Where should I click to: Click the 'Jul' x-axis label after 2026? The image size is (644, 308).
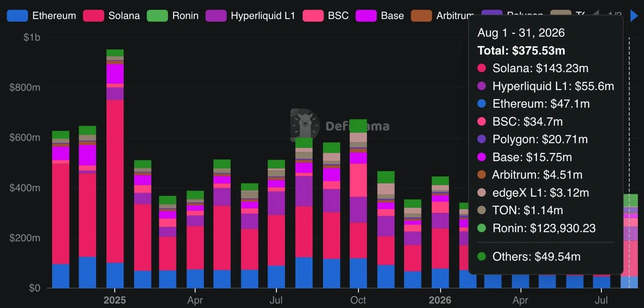point(602,300)
